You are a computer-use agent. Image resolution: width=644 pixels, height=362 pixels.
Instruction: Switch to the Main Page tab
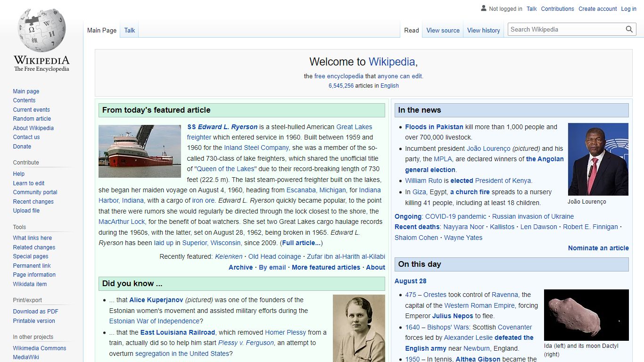[x=102, y=30]
